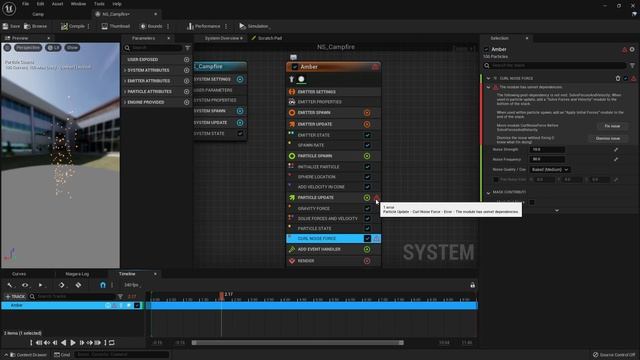The height and width of the screenshot is (360, 640).
Task: Click the Particle Spawn add-module plus icon
Action: pyautogui.click(x=367, y=156)
